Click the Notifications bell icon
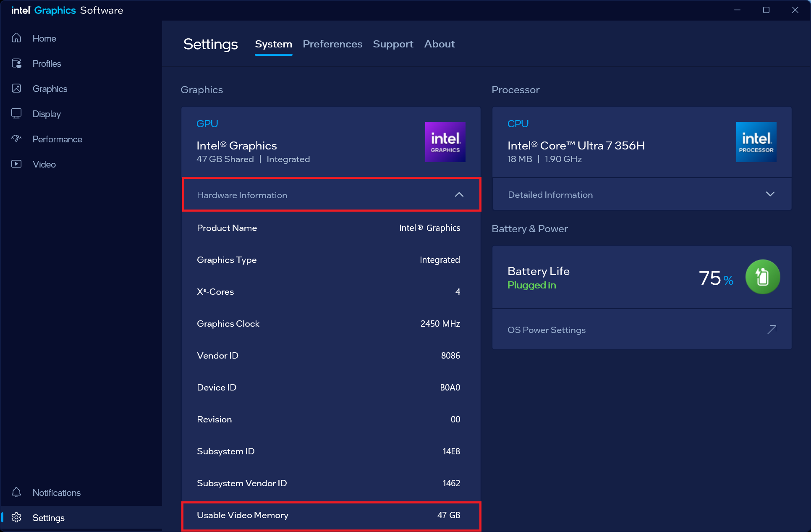 (x=16, y=493)
